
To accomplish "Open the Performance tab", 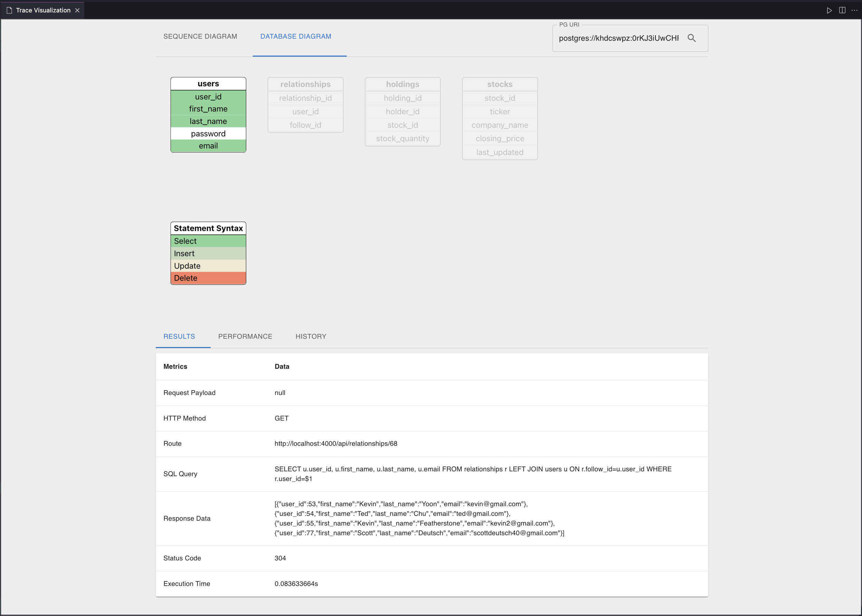I will 245,336.
